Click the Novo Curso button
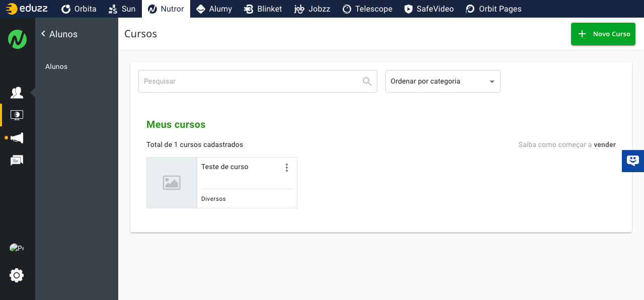The image size is (644, 300). [x=603, y=34]
